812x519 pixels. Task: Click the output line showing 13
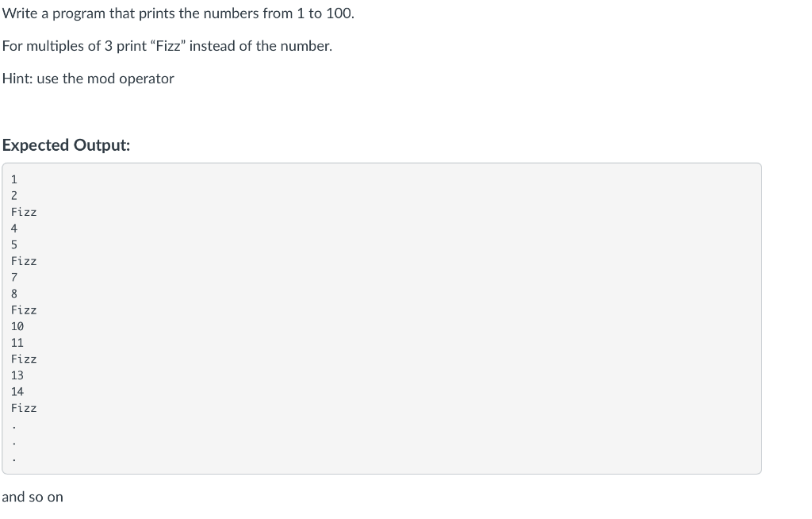pyautogui.click(x=17, y=375)
